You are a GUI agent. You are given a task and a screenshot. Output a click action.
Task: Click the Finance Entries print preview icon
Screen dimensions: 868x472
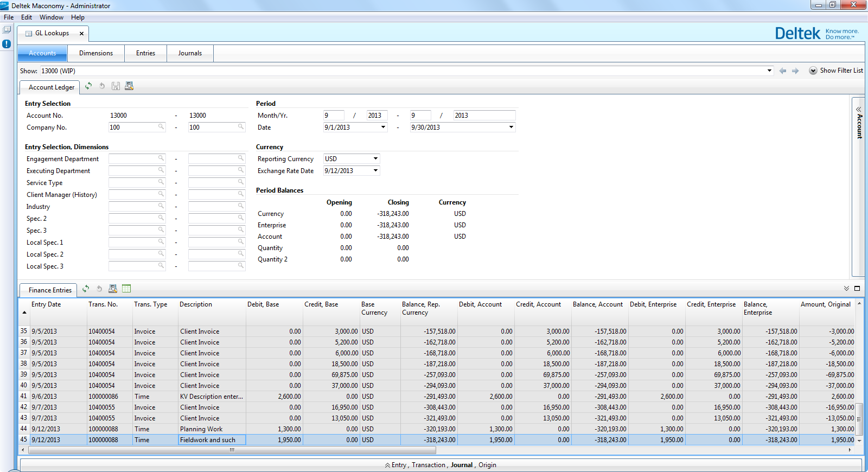[113, 289]
